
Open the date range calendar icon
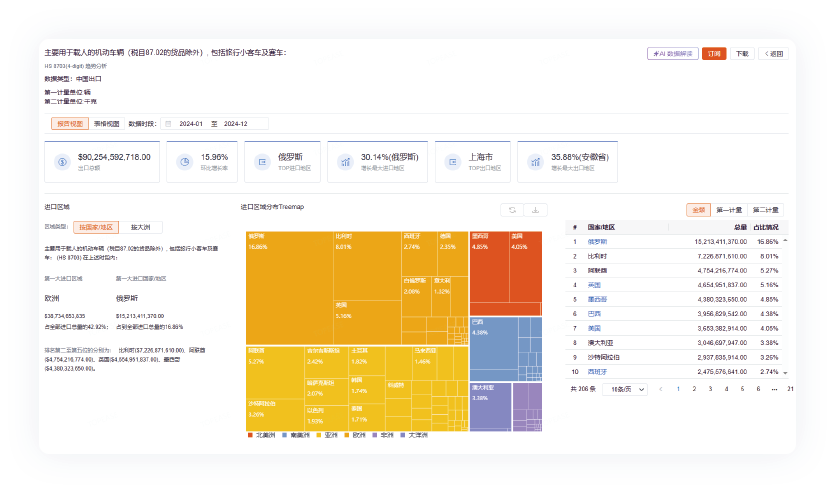pyautogui.click(x=168, y=124)
